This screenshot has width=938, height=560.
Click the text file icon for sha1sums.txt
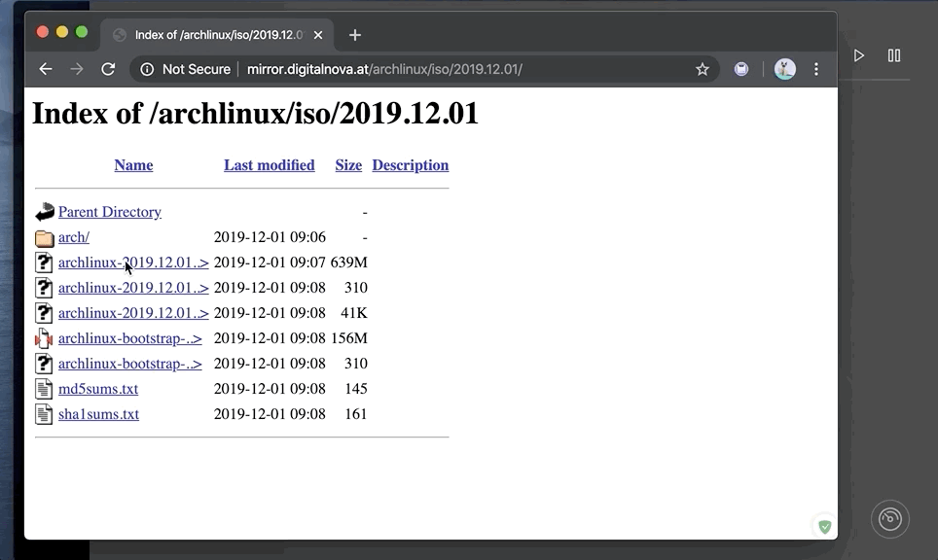pyautogui.click(x=44, y=413)
